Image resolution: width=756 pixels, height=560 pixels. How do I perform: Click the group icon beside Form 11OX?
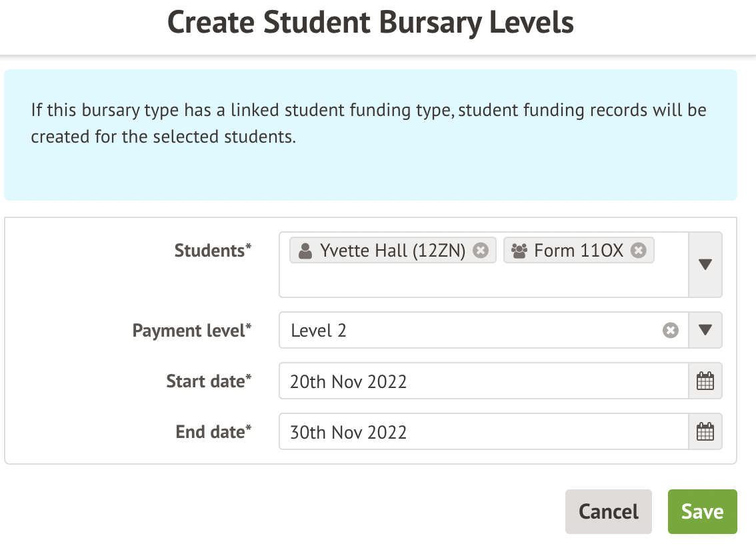[519, 251]
